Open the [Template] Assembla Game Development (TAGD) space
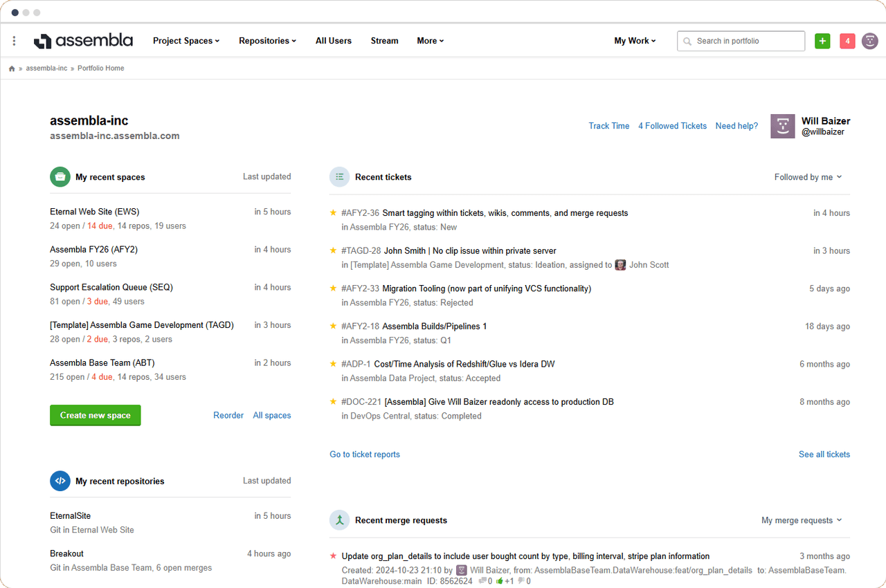The image size is (886, 588). [x=142, y=325]
